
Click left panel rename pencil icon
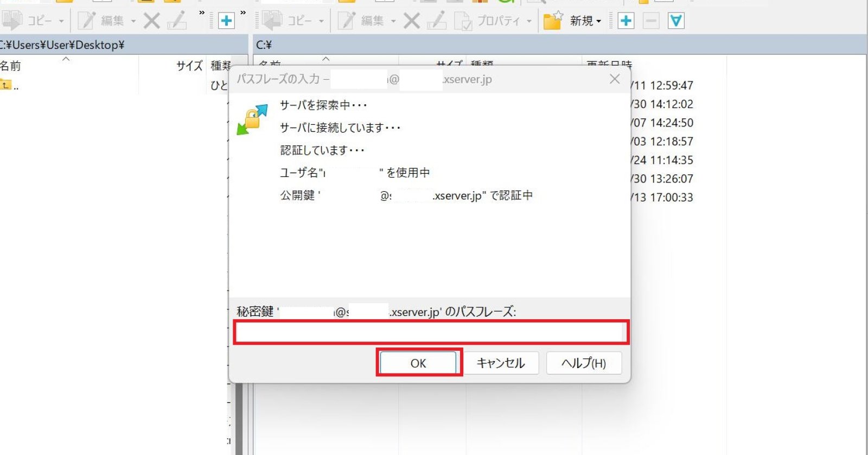pos(177,21)
